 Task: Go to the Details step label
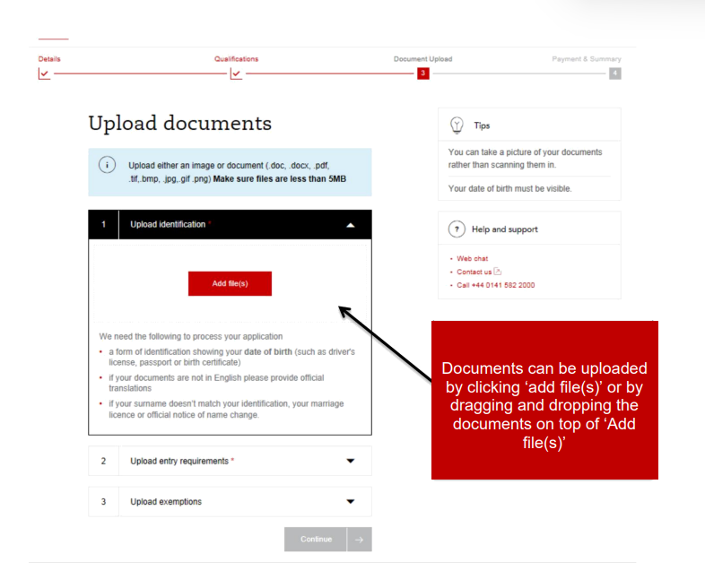pos(49,59)
